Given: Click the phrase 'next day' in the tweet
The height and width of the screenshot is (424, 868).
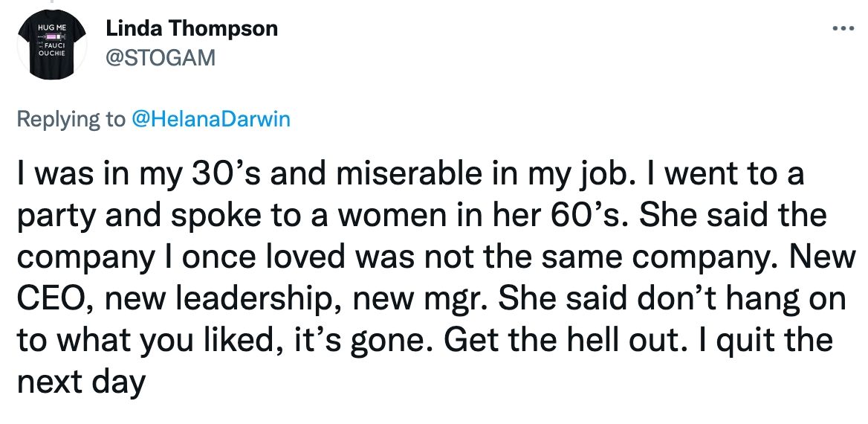Looking at the screenshot, I should [79, 384].
